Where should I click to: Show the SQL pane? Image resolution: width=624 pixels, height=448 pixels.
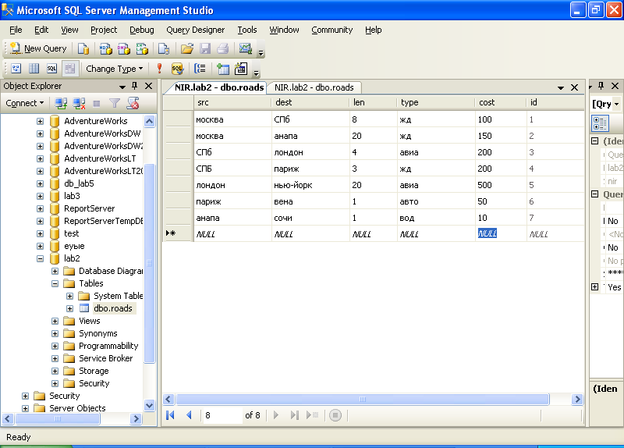coord(51,68)
